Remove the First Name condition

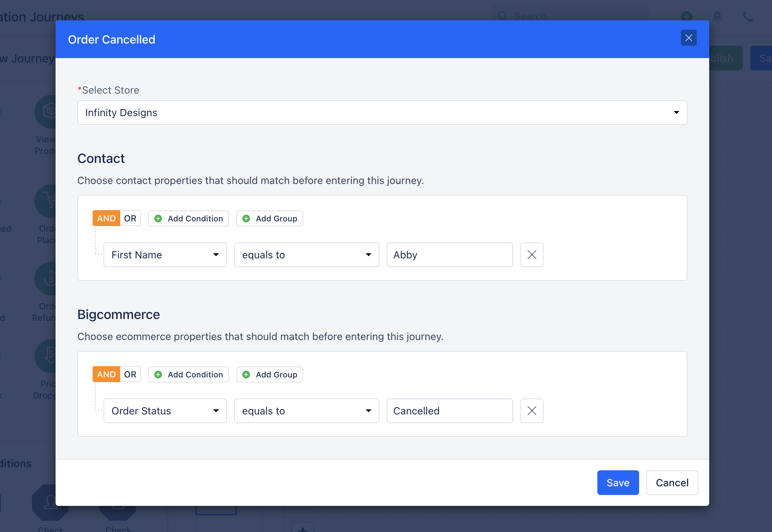pyautogui.click(x=532, y=255)
